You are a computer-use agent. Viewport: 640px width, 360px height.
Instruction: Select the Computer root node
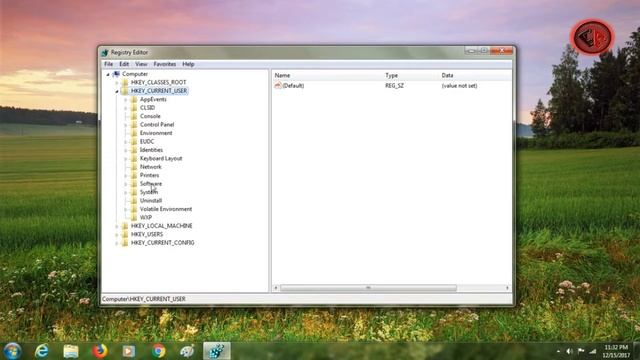click(x=135, y=74)
